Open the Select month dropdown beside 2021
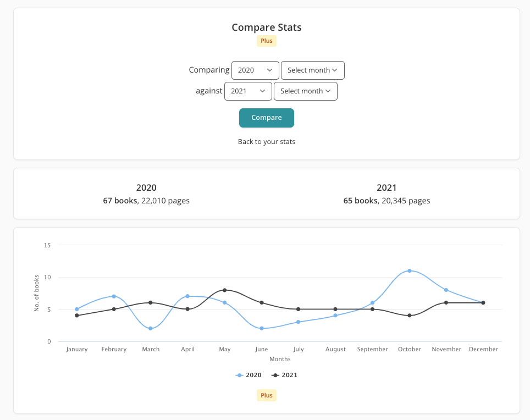Viewport: 530px width, 420px height. coord(306,91)
